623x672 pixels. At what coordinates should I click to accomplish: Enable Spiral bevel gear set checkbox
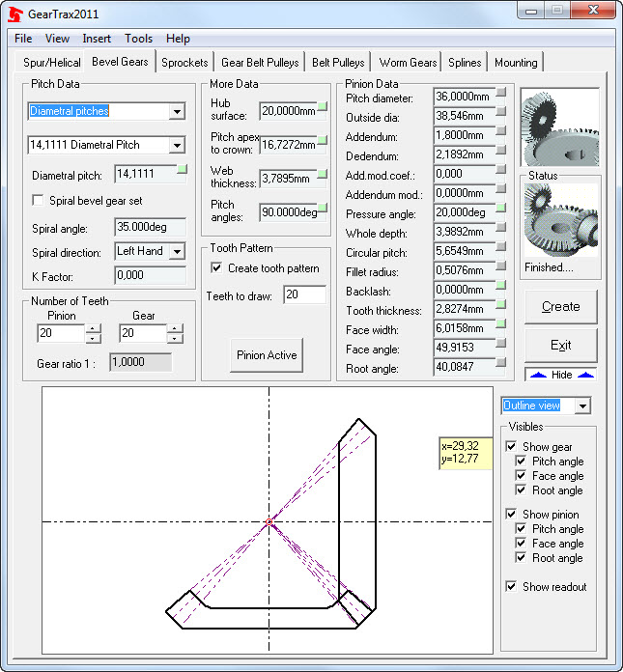39,201
